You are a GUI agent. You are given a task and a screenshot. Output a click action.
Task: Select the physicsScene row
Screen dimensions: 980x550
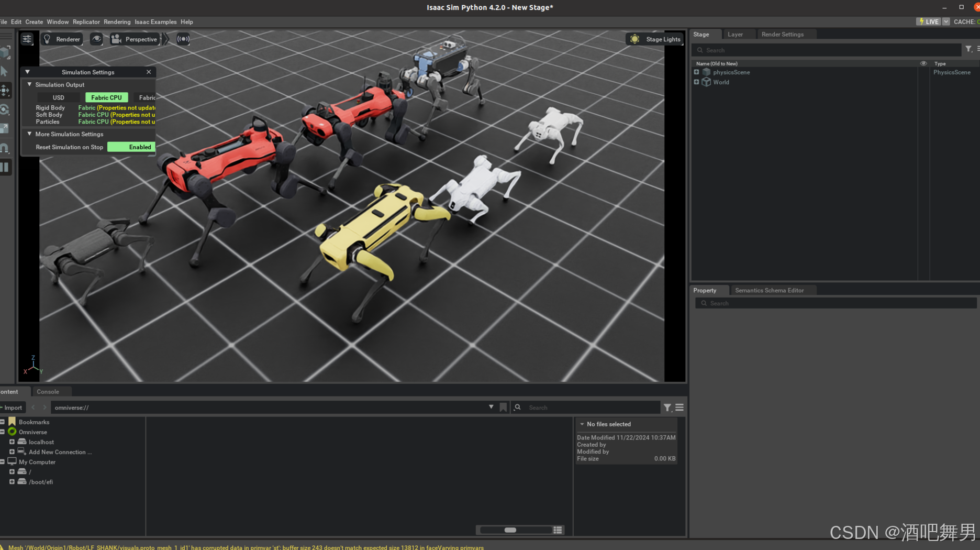click(x=835, y=72)
